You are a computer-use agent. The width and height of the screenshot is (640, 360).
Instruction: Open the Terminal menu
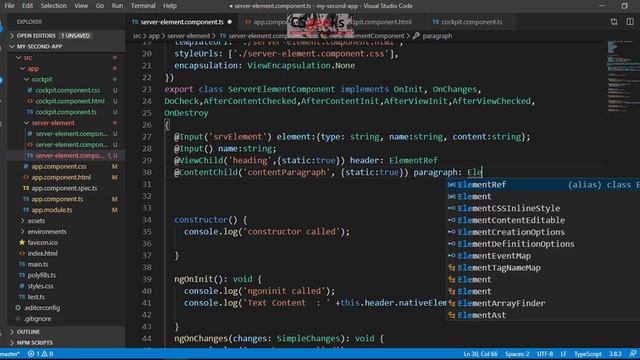pos(143,6)
